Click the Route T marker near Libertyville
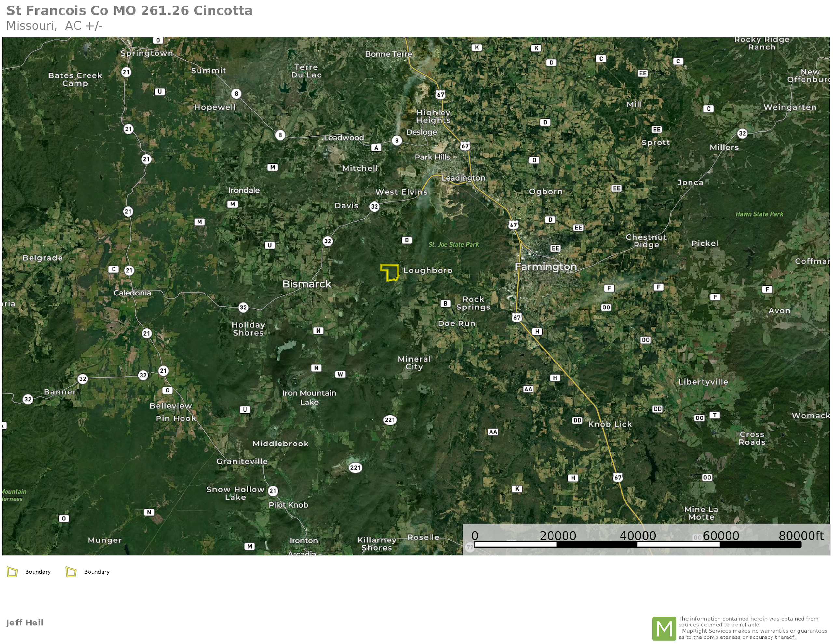Viewport: 833px width, 644px height. 714,415
